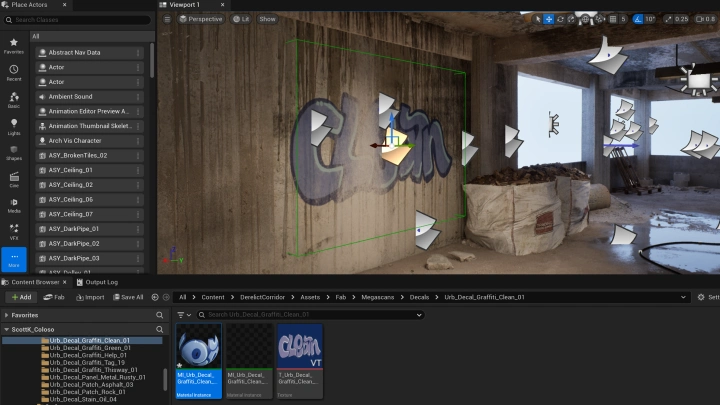Click the Search Urb_Decal_Graffiti_Clean_01 field
The height and width of the screenshot is (405, 720).
pos(309,315)
